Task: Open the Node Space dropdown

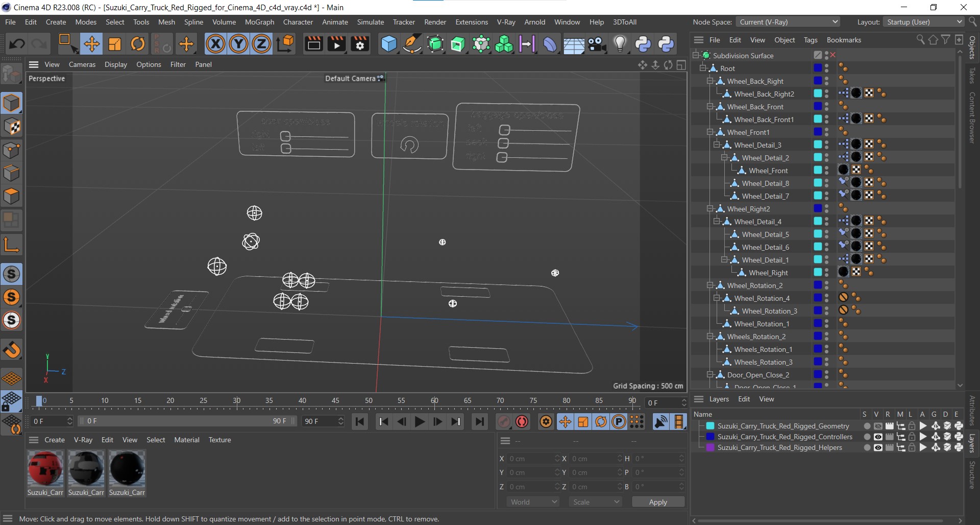Action: pyautogui.click(x=788, y=22)
